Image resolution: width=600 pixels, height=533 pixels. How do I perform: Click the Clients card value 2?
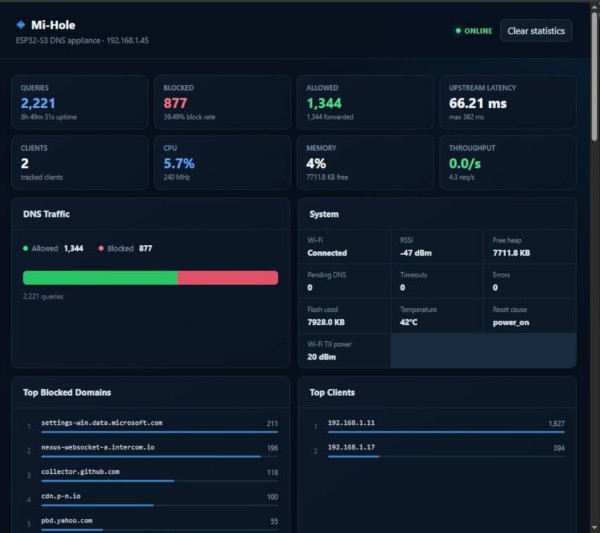tap(25, 163)
